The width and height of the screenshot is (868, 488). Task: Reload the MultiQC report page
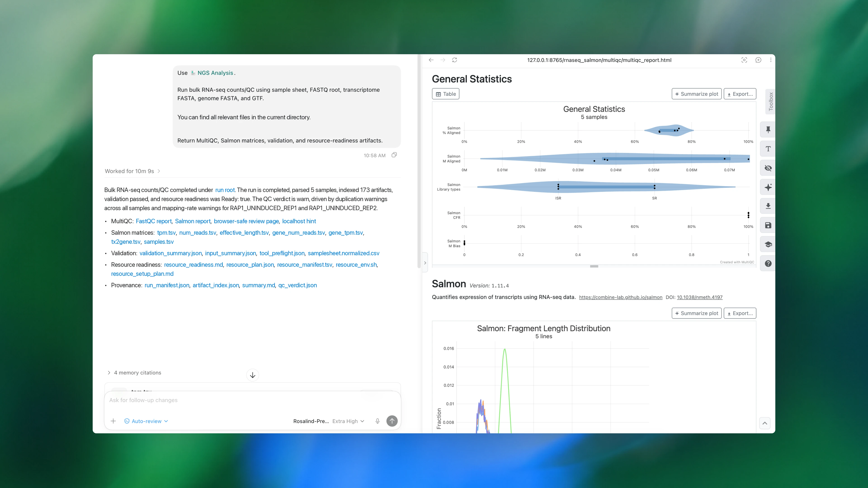click(455, 60)
